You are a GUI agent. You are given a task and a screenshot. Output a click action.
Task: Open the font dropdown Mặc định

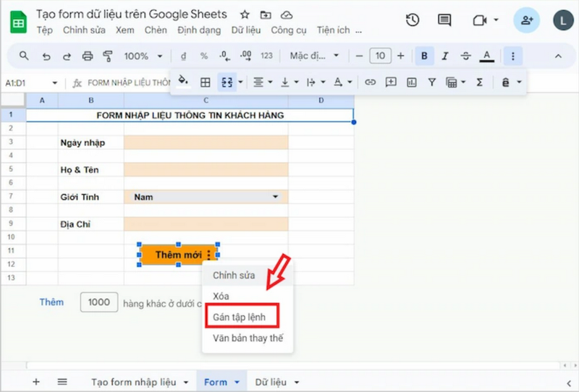click(x=315, y=56)
